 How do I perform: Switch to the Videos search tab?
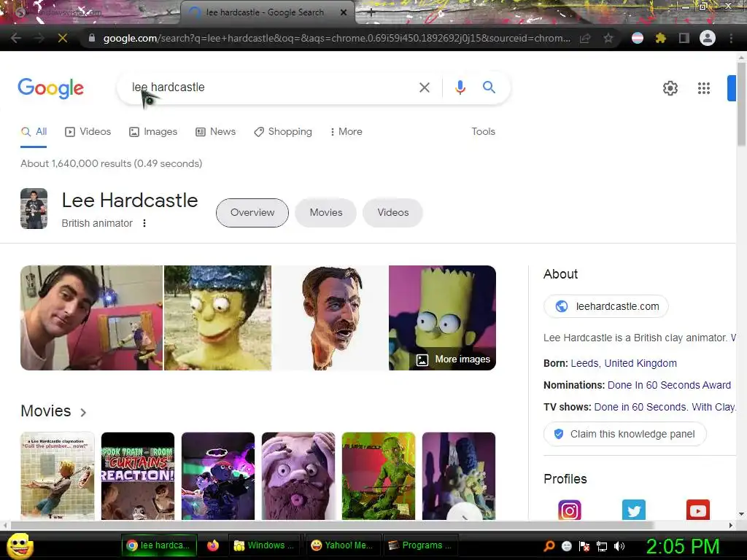[x=88, y=132]
